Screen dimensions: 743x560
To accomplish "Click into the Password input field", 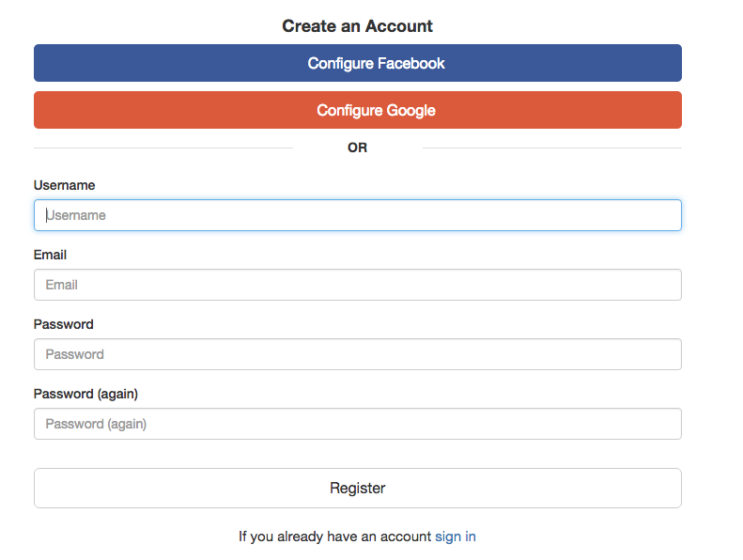I will [x=358, y=354].
